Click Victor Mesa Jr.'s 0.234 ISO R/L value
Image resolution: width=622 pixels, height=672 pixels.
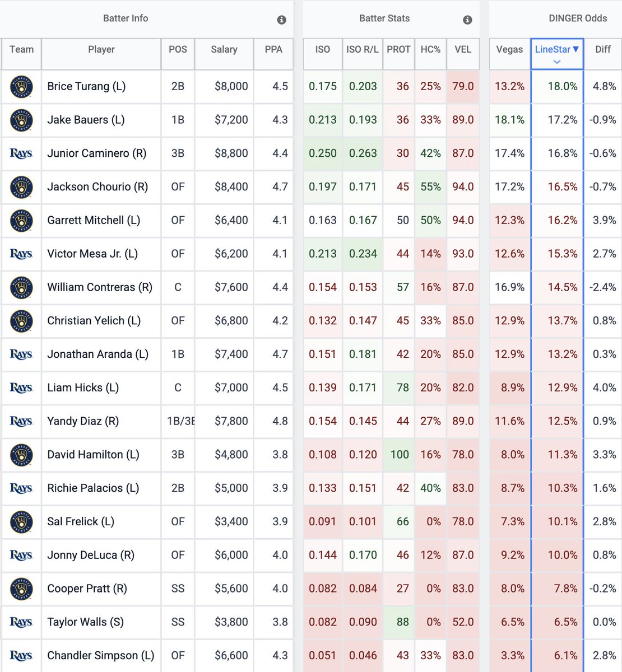tap(363, 254)
